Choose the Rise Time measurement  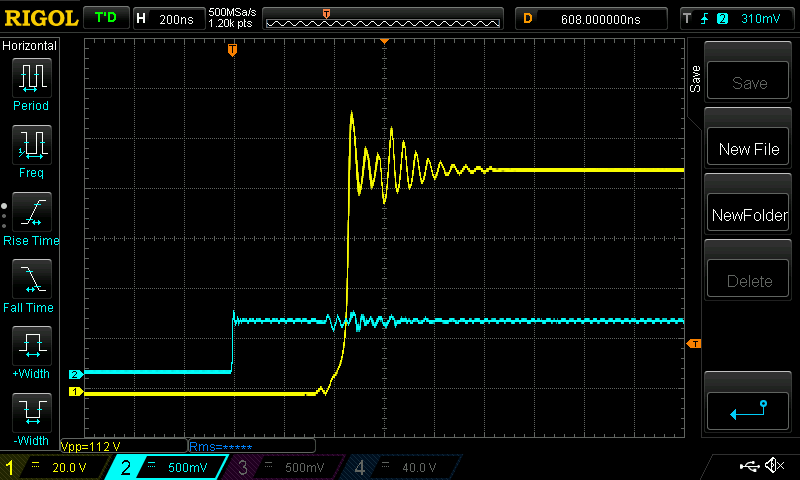coord(31,219)
